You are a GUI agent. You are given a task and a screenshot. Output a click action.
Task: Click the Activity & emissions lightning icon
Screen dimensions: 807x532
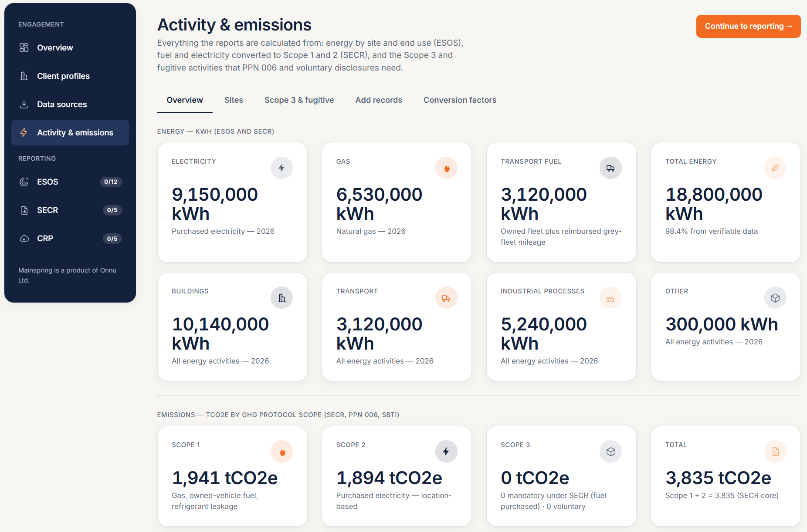[24, 132]
